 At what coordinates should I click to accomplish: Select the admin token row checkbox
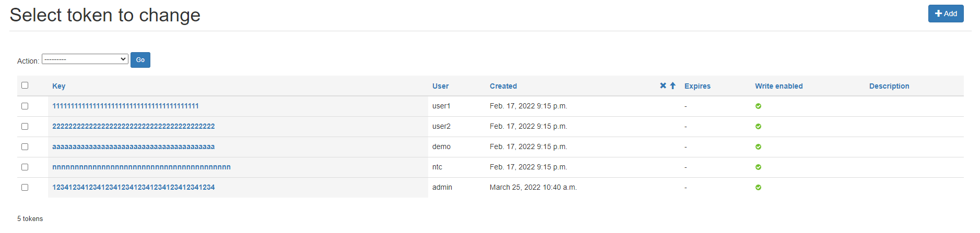point(25,188)
